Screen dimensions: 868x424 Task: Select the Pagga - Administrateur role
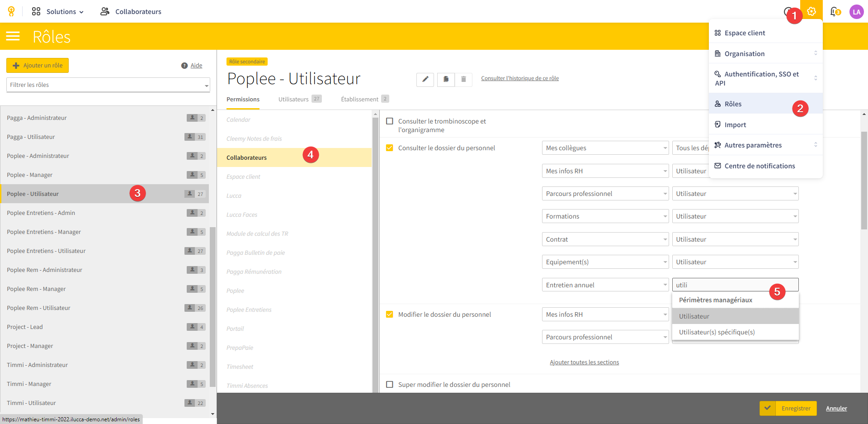pyautogui.click(x=104, y=118)
